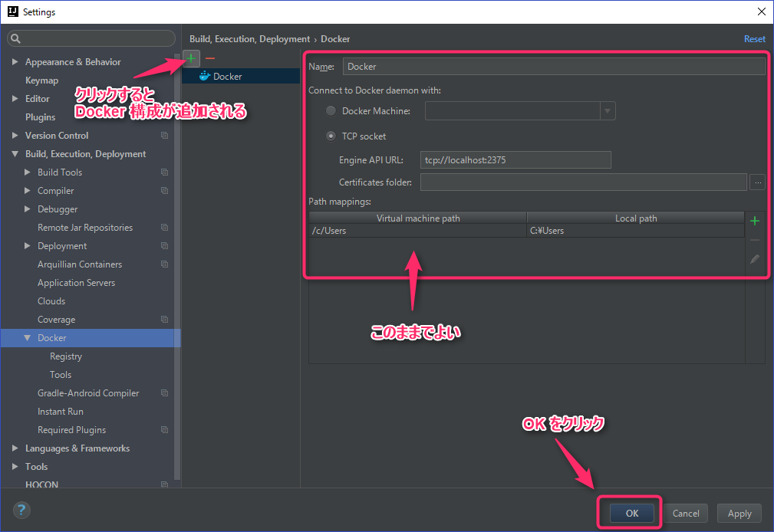Viewport: 774px width, 532px height.
Task: Click the project-level icon beside Version Control
Action: coord(164,135)
